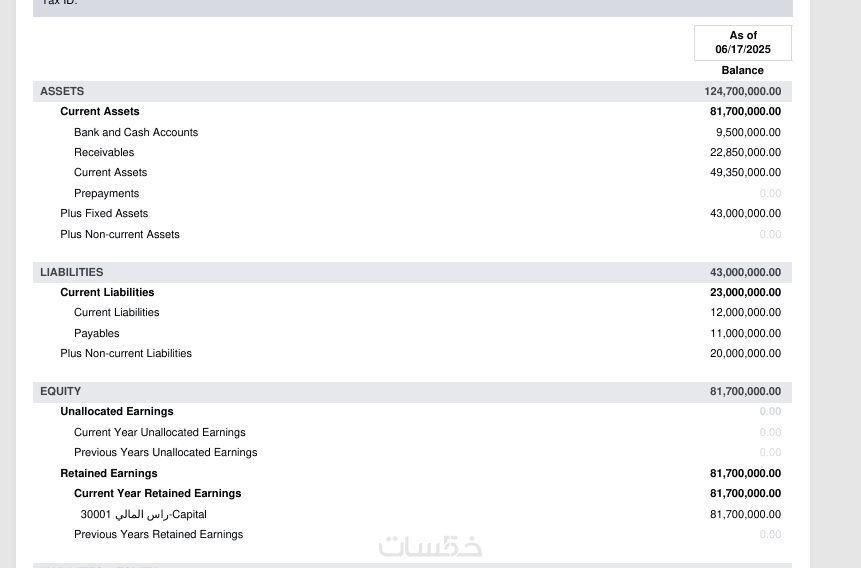Collapse the LIABILITIES section header
This screenshot has height=568, width=861.
pyautogui.click(x=72, y=272)
